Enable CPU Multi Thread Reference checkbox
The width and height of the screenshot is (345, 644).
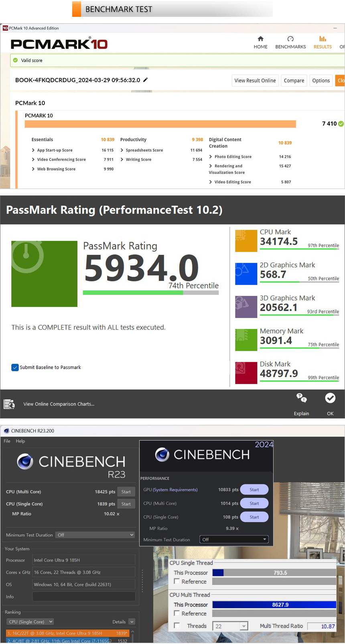pyautogui.click(x=177, y=613)
